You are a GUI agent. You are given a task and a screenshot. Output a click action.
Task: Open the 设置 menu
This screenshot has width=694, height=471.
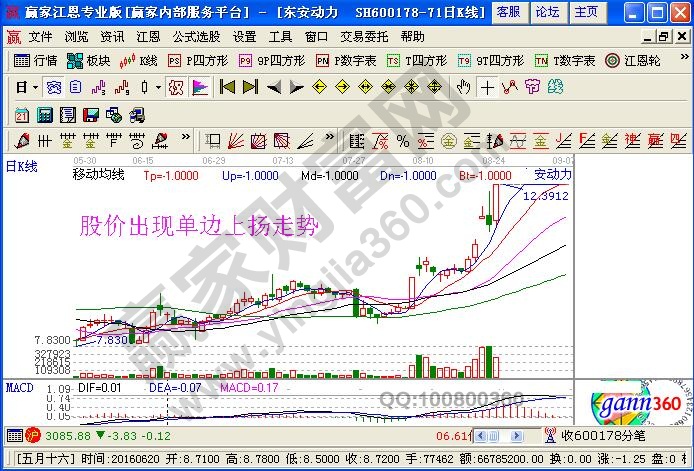[244, 37]
